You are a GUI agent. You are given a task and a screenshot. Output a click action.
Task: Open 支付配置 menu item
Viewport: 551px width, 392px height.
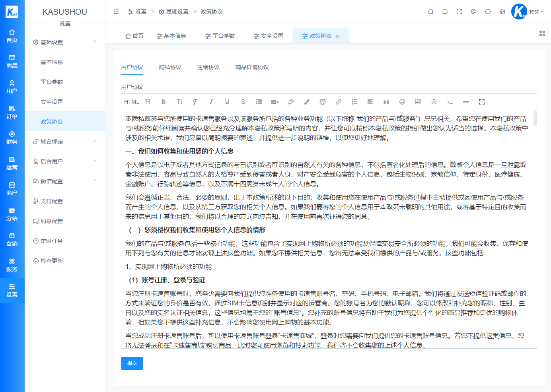[x=65, y=201]
